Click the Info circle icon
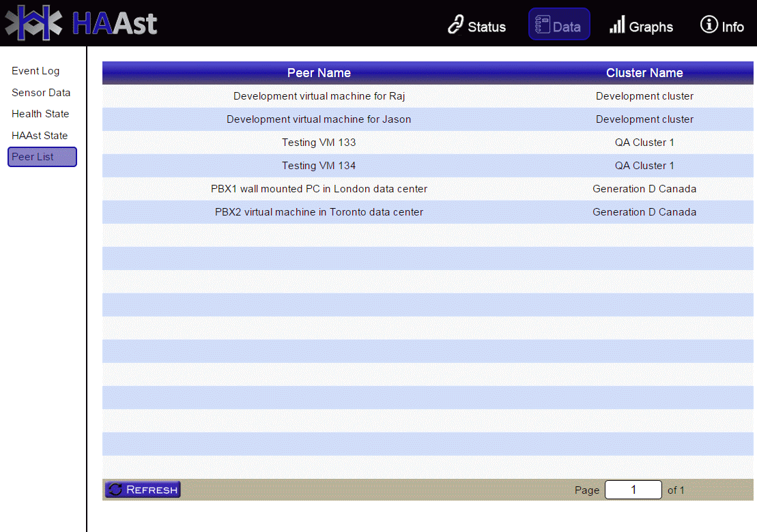The height and width of the screenshot is (532, 757). (x=709, y=25)
